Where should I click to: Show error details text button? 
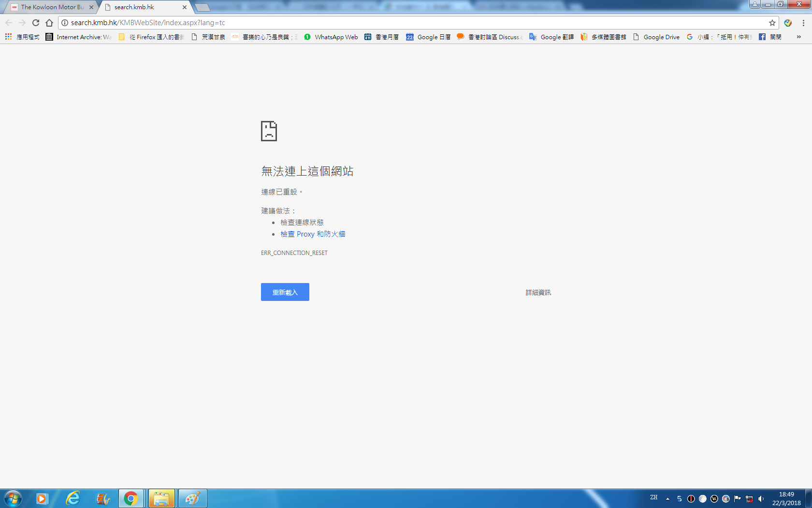(538, 293)
